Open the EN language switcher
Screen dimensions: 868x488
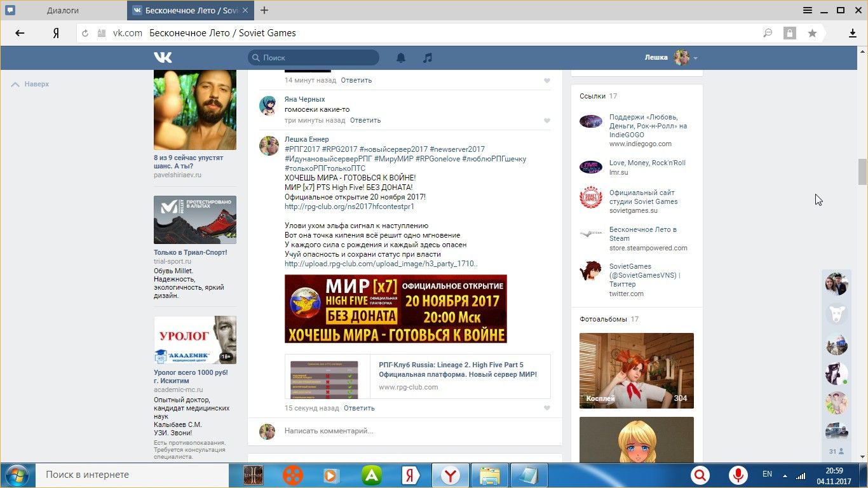(767, 474)
